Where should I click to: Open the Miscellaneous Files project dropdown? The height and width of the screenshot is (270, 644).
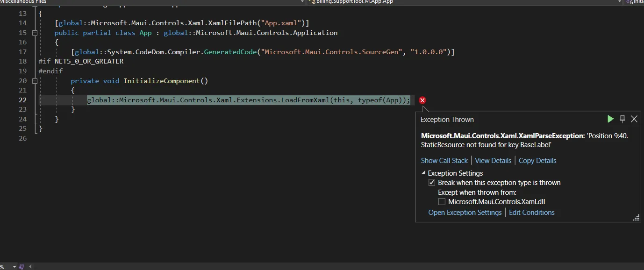click(x=301, y=2)
